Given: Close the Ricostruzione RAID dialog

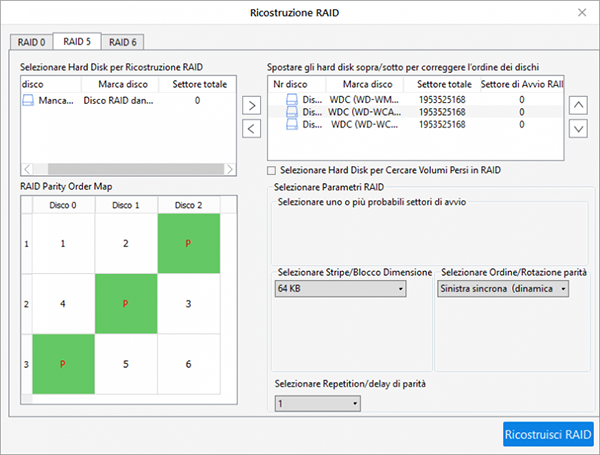Looking at the screenshot, I should tap(582, 13).
